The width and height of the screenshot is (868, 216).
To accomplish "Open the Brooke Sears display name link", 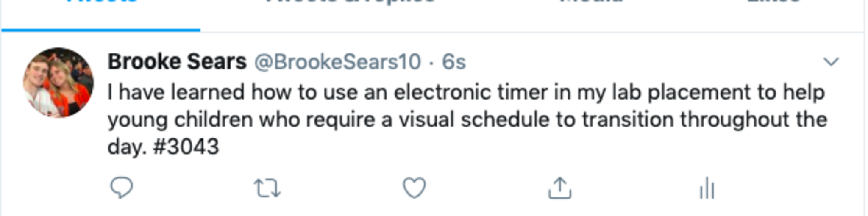I will [x=177, y=62].
